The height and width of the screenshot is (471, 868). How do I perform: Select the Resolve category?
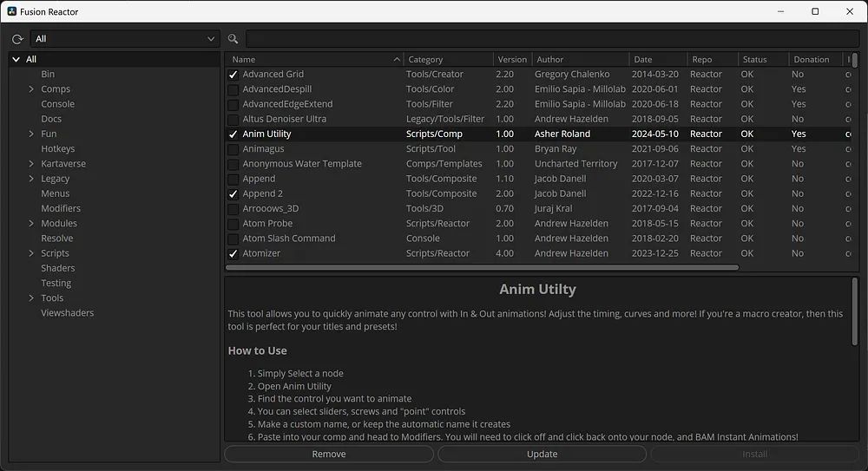[x=57, y=239]
